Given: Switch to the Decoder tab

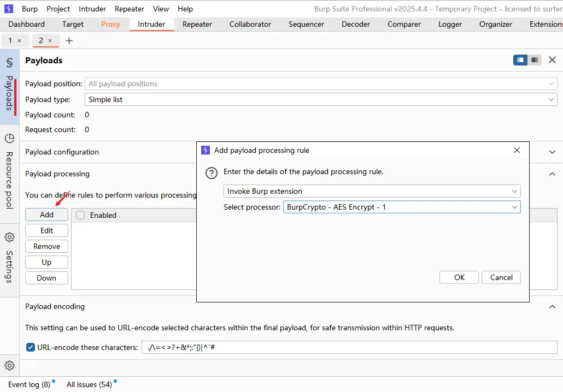Looking at the screenshot, I should tap(356, 24).
